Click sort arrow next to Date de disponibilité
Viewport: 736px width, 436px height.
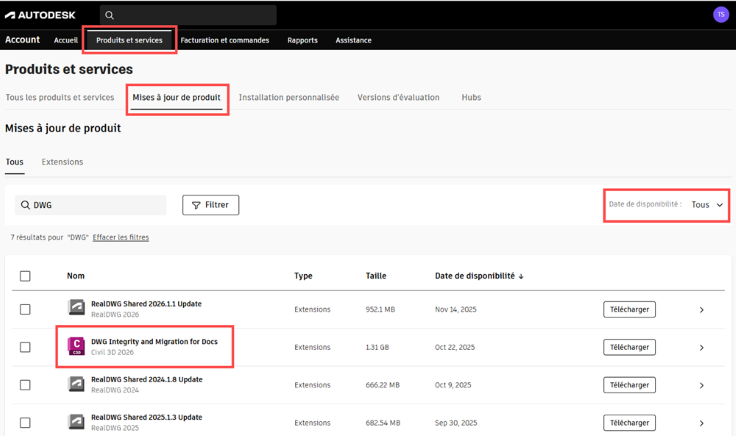pyautogui.click(x=521, y=276)
